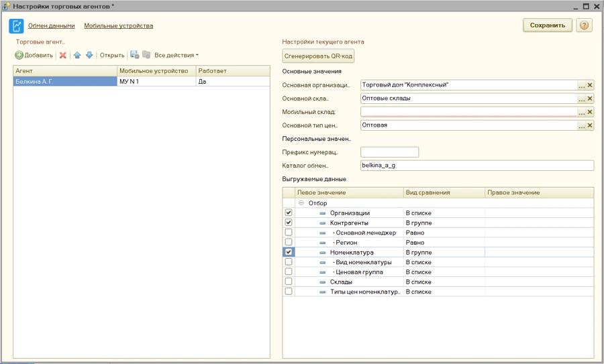Click the green Добавить add button

[34, 55]
